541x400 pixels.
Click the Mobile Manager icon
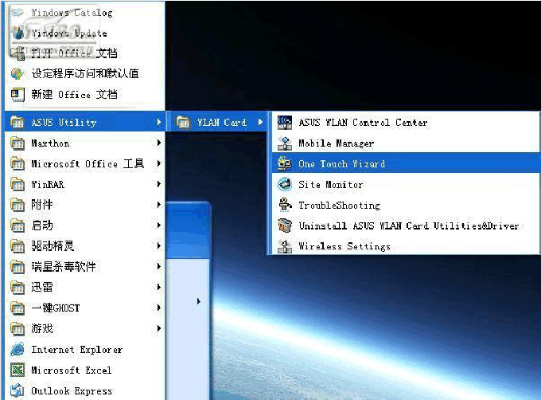click(285, 143)
